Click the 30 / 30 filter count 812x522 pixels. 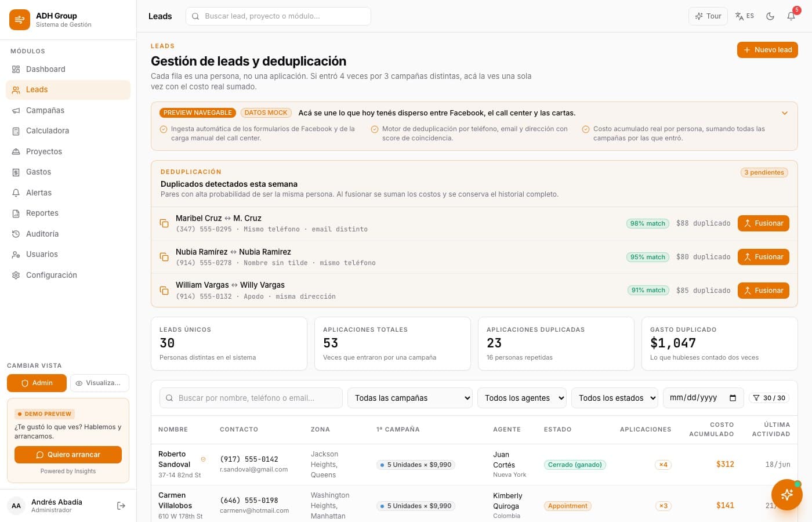pos(769,398)
